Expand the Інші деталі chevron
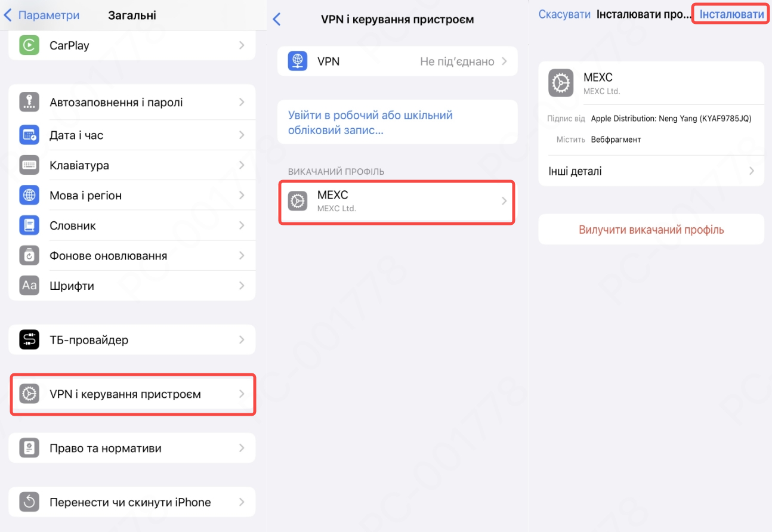The width and height of the screenshot is (772, 532). pos(751,171)
